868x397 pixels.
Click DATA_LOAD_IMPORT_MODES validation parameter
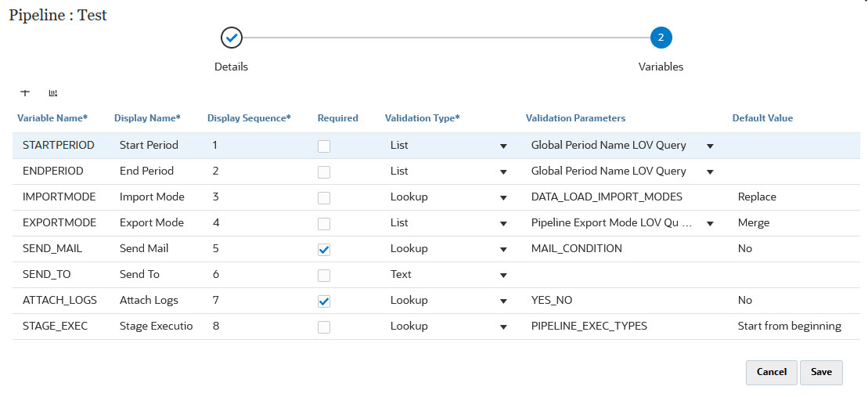[x=607, y=197]
